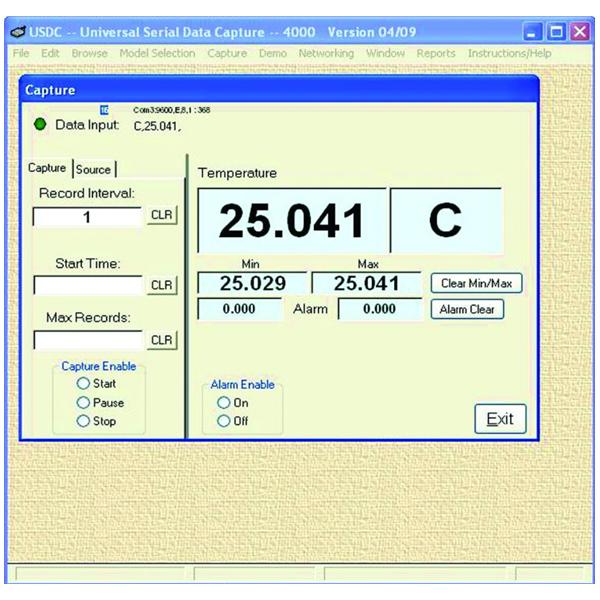Click the Clear Min/Max button
Viewport: 600px width, 600px height.
click(476, 283)
